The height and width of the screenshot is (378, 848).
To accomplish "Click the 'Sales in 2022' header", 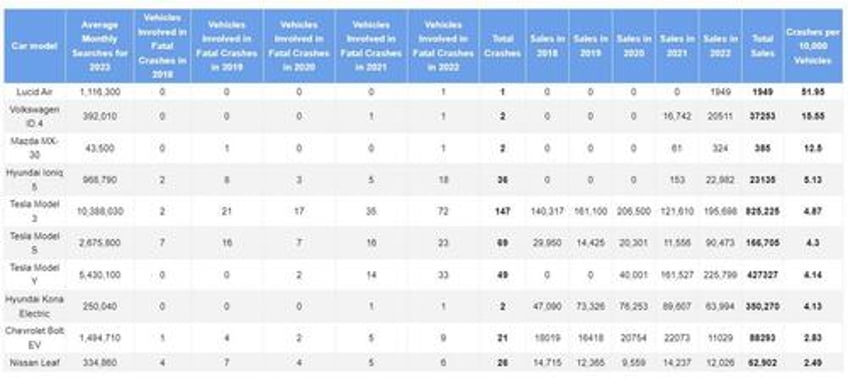I will pyautogui.click(x=720, y=47).
